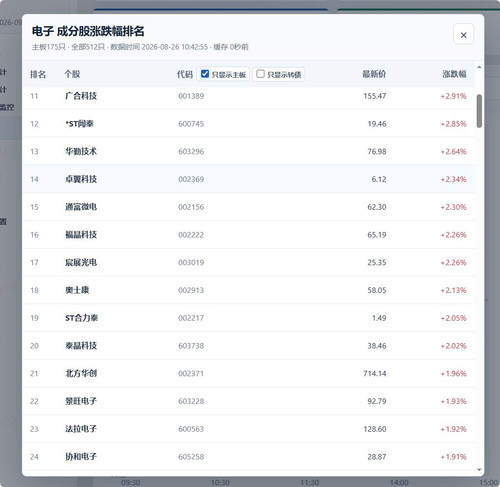Screen dimensions: 500x487
Task: Click the 涨跌幅 column header
Action: 454,74
